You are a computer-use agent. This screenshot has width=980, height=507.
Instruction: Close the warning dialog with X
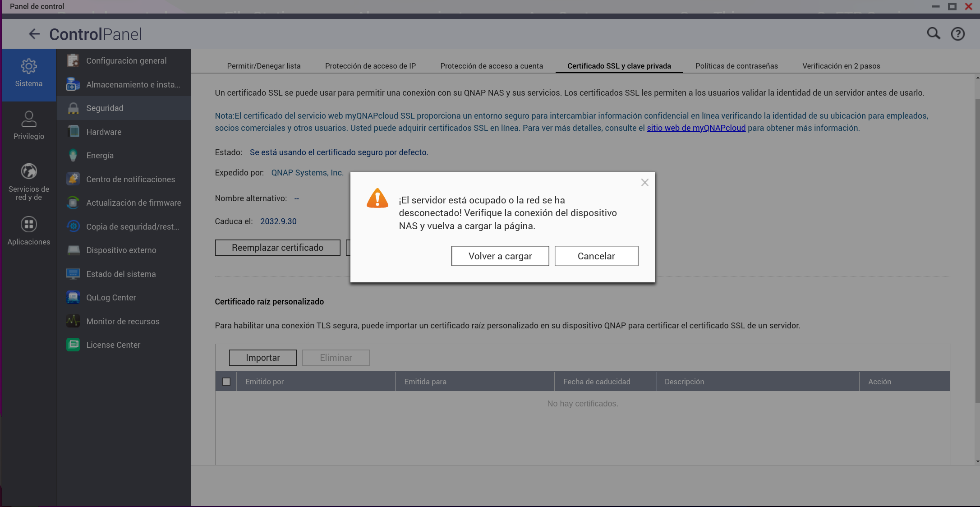point(644,183)
